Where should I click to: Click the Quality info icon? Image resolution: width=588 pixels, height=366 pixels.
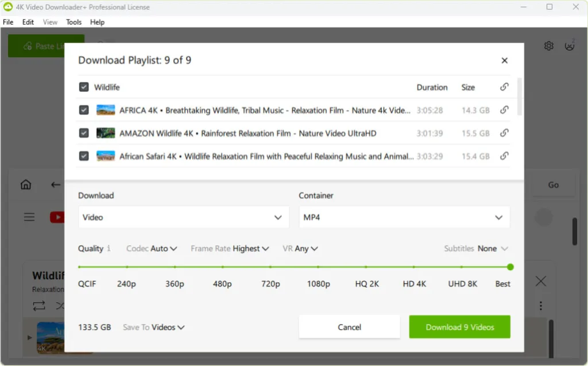[x=109, y=248]
